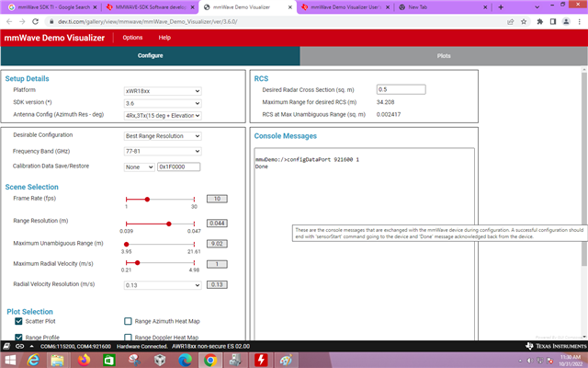Screen dimensions: 588x368
Task: Open the Chrome profile avatar
Action: (x=566, y=22)
